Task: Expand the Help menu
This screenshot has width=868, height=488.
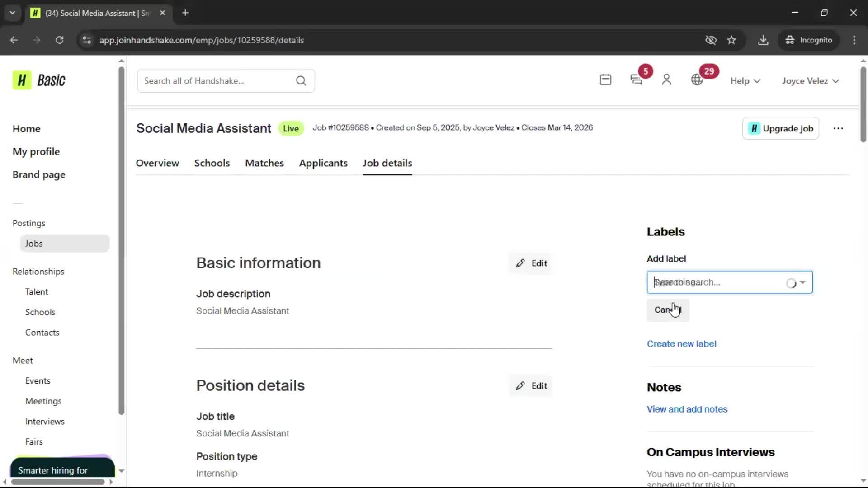Action: pos(745,81)
